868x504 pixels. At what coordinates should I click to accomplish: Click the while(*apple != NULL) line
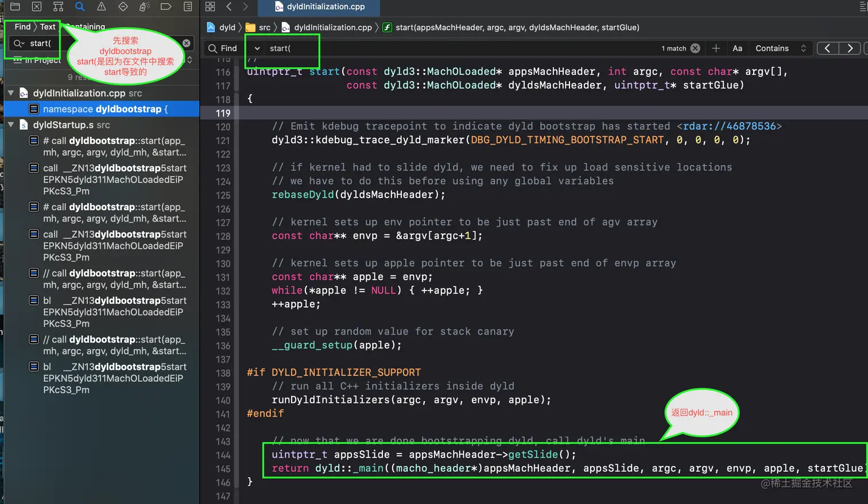pos(377,290)
